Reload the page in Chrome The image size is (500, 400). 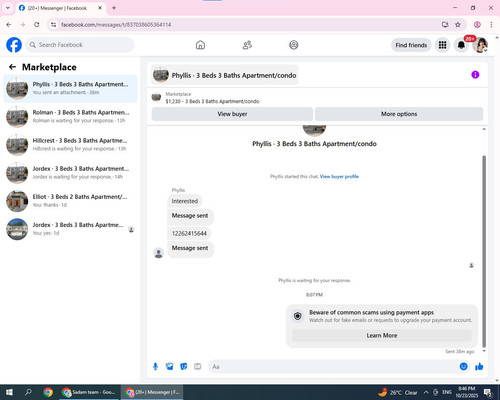coord(37,25)
